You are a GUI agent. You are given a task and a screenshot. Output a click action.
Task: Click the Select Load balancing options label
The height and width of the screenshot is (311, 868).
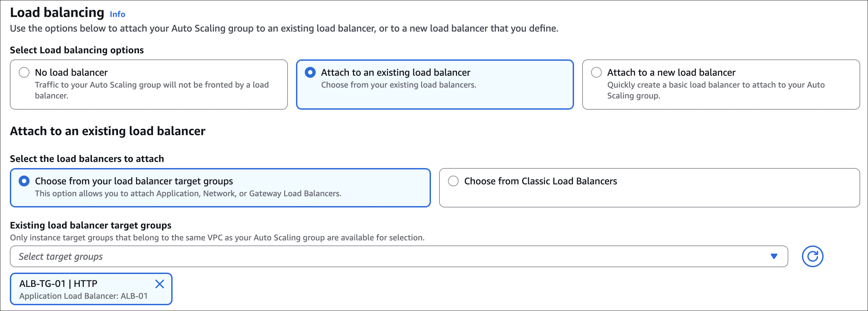pyautogui.click(x=77, y=50)
